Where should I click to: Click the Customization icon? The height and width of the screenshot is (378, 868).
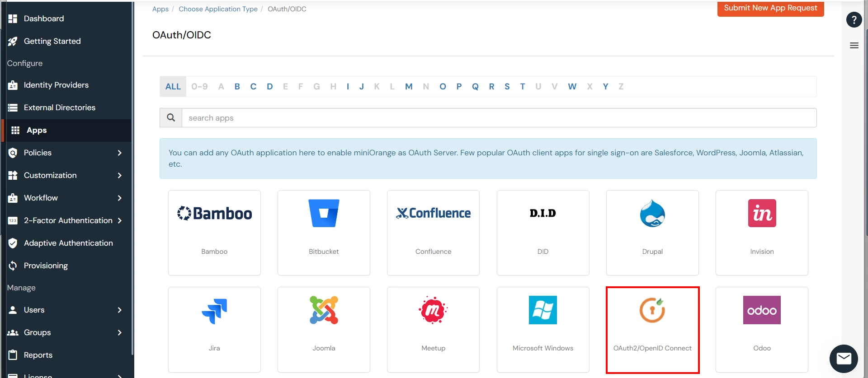(13, 175)
